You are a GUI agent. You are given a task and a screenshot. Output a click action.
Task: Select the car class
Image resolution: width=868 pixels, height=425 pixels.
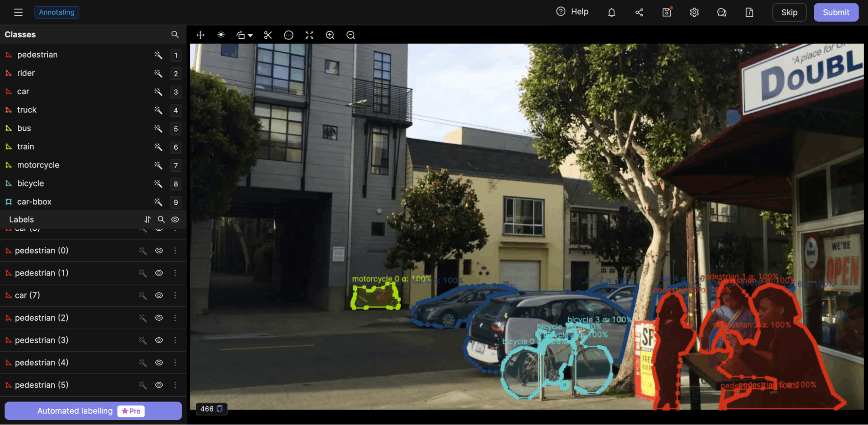click(x=23, y=91)
